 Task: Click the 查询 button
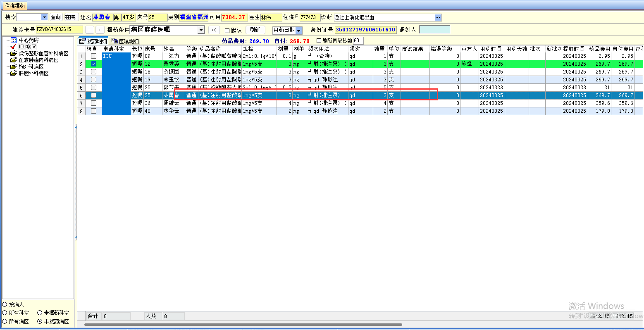pos(55,17)
